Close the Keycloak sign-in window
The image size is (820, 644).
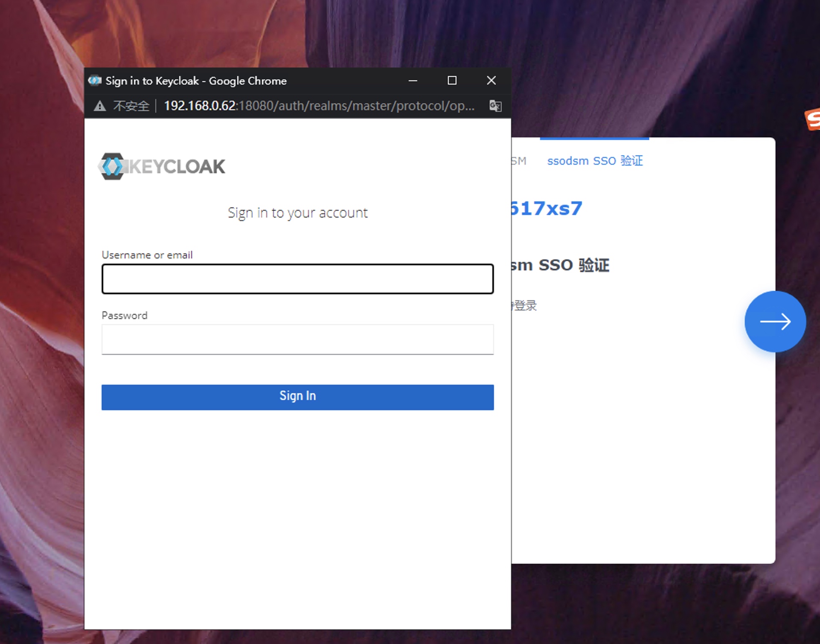point(491,81)
